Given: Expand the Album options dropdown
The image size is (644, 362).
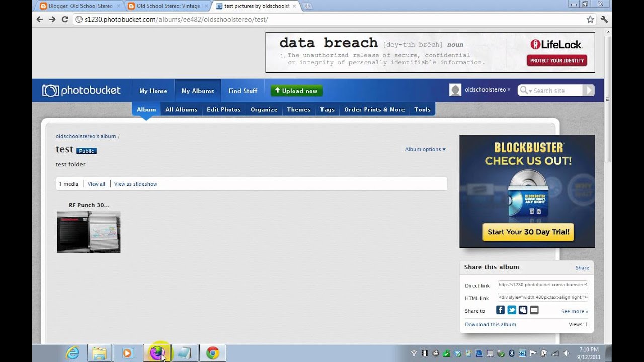Looking at the screenshot, I should (x=425, y=149).
